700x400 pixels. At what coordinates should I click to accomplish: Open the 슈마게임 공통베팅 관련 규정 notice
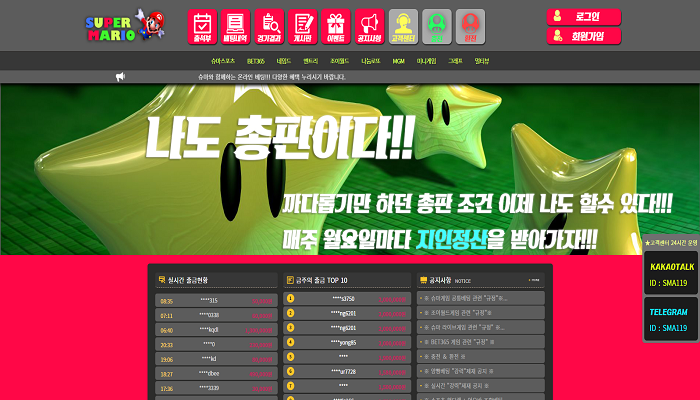480,298
